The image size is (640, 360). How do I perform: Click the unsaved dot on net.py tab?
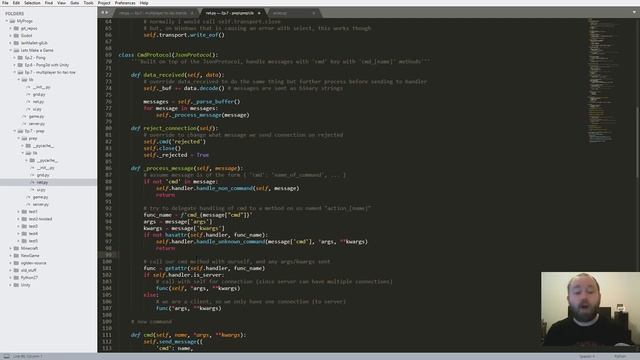(x=259, y=13)
